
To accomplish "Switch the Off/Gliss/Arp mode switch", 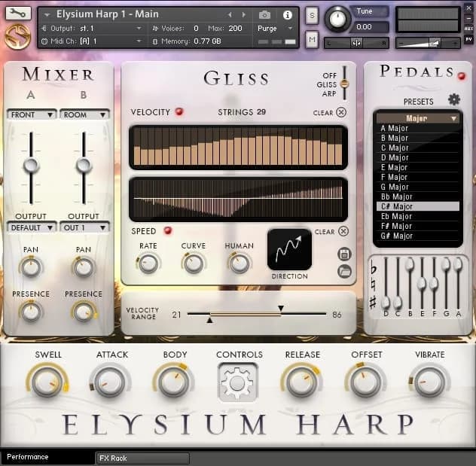I will pyautogui.click(x=344, y=84).
